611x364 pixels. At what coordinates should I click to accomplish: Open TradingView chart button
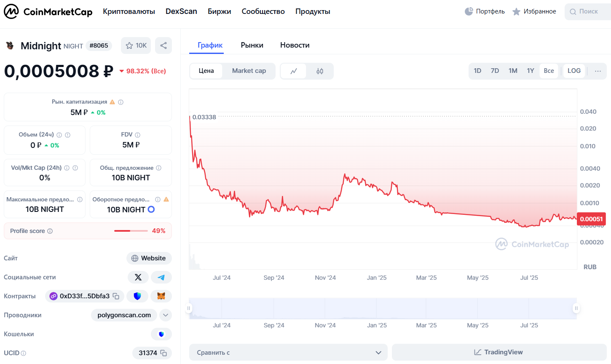(499, 352)
